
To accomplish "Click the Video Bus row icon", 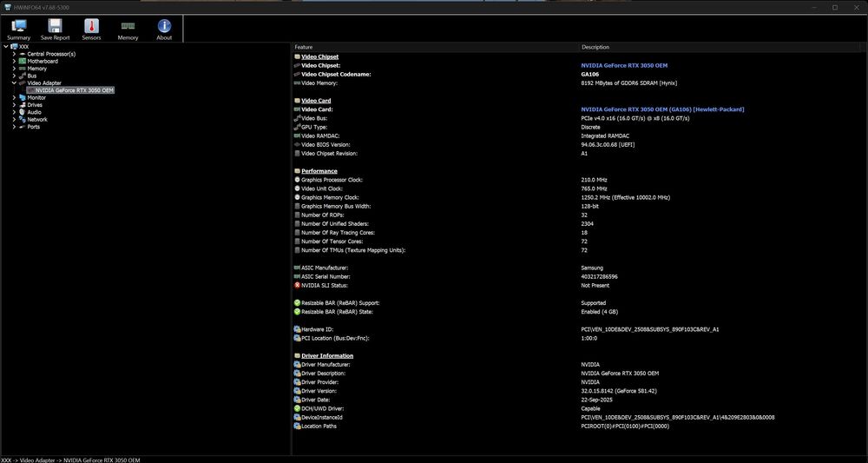I will [x=297, y=118].
